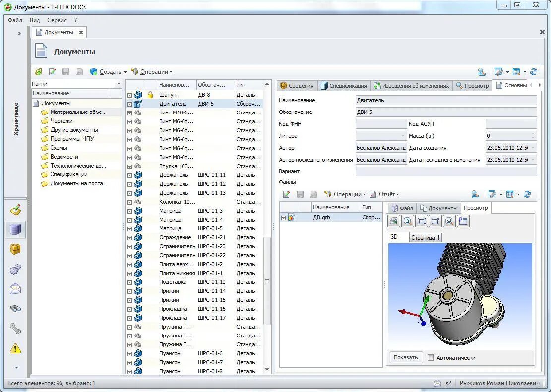Expand the collapsed left navigation chevron

[19, 33]
